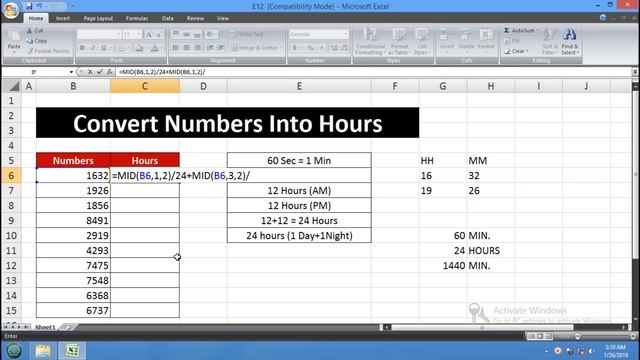This screenshot has width=640, height=360.
Task: Open the Number Format General dropdown
Action: coord(346,35)
